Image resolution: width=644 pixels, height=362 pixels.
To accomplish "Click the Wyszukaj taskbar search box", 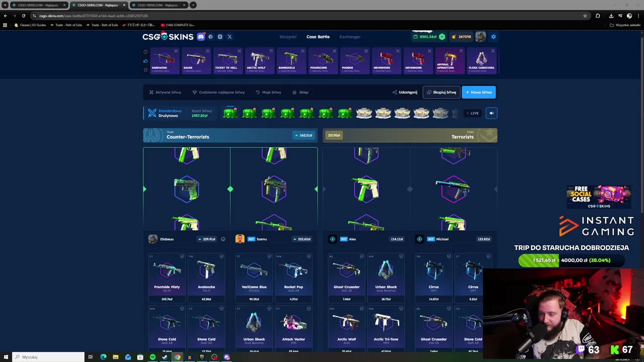I will point(48,357).
